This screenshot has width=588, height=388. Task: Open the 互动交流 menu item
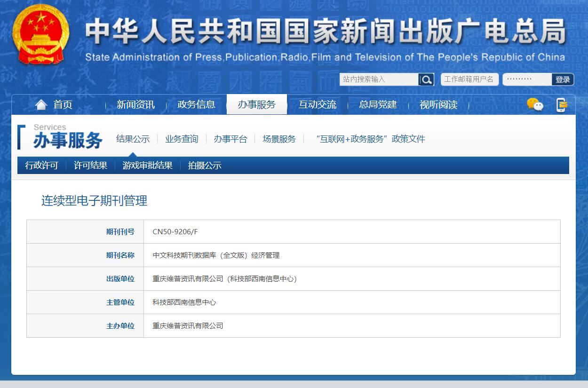click(x=317, y=104)
